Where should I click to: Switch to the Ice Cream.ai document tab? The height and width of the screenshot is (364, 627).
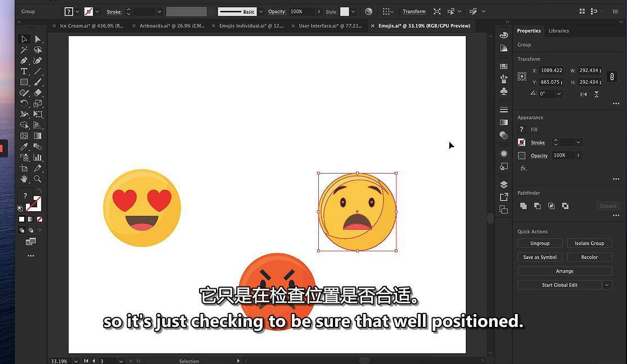pos(91,26)
